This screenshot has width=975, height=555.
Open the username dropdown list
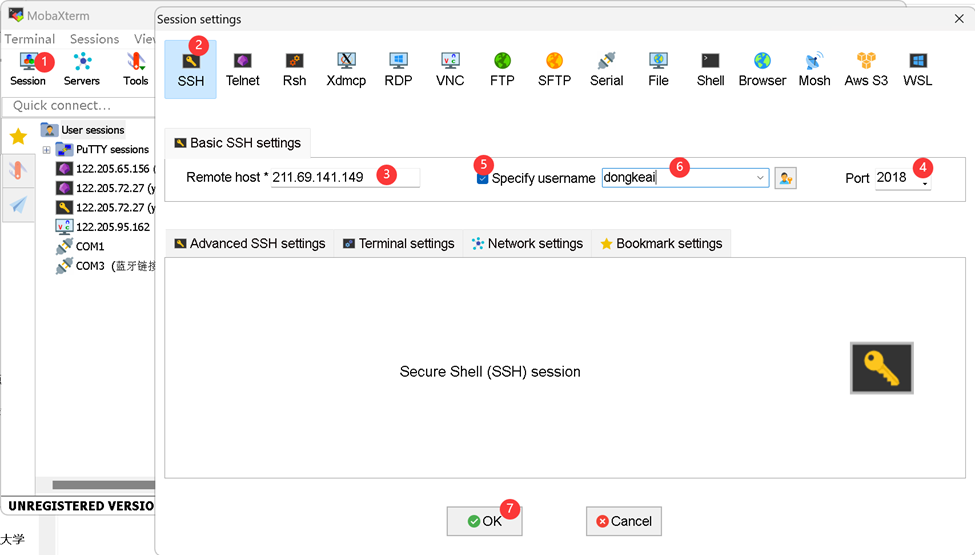(760, 178)
